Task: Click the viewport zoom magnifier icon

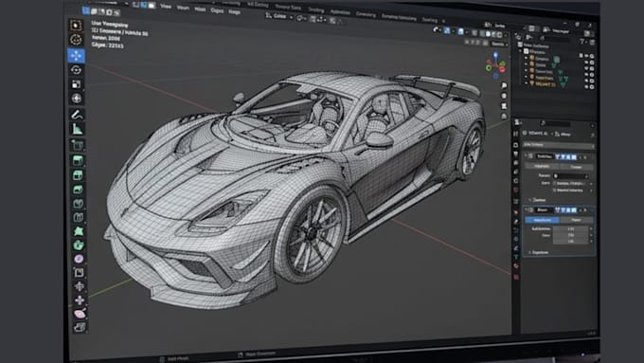Action: point(504,85)
